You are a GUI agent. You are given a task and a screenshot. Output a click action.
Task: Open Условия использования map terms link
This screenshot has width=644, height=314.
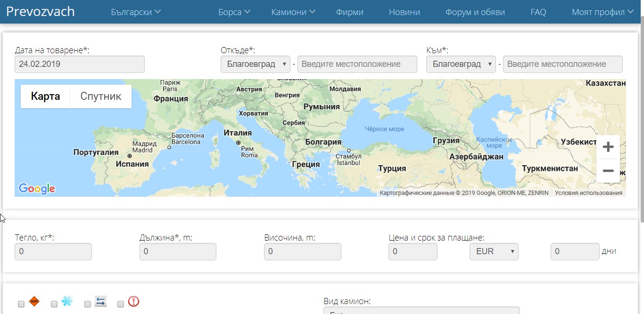coord(588,193)
